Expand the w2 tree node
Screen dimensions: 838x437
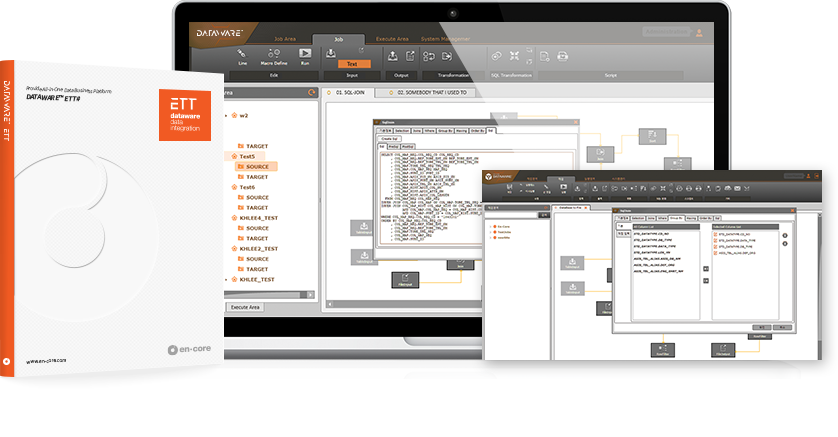[227, 115]
